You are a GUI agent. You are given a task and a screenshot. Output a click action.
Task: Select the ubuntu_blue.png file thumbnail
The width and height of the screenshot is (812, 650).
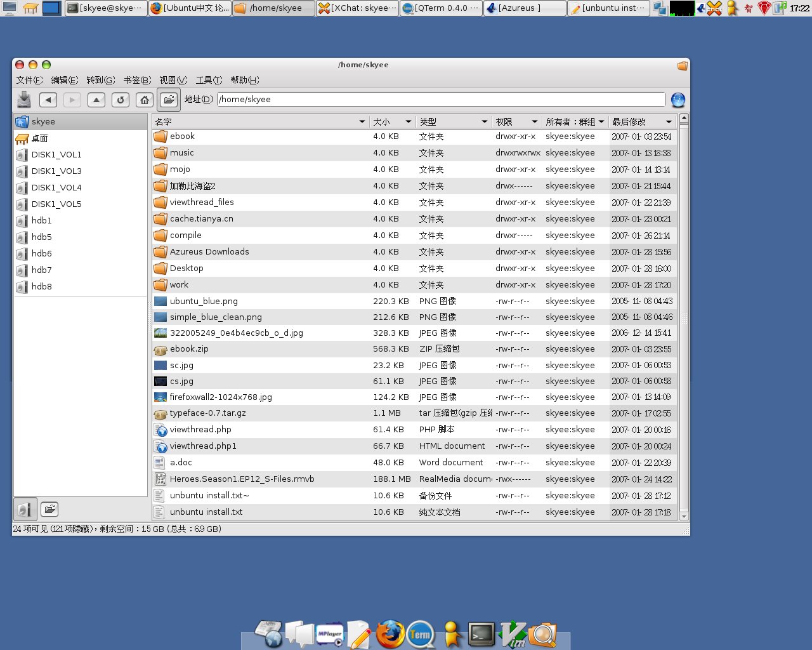pyautogui.click(x=160, y=302)
